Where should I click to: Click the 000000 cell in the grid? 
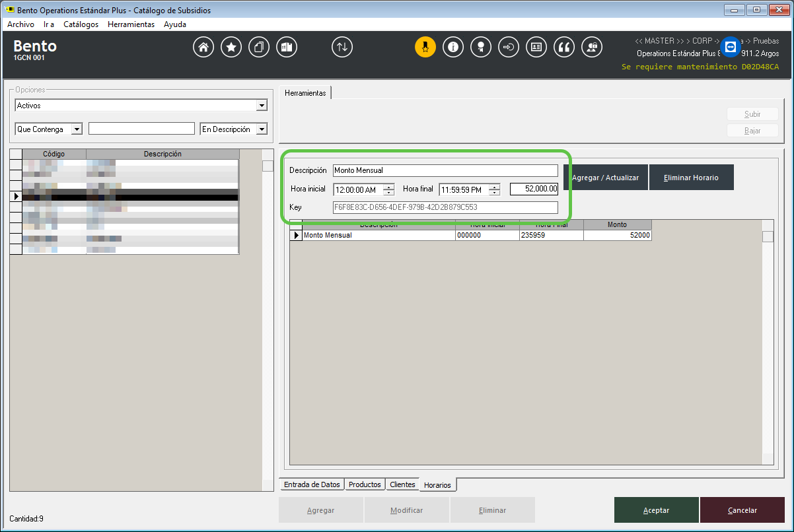487,235
